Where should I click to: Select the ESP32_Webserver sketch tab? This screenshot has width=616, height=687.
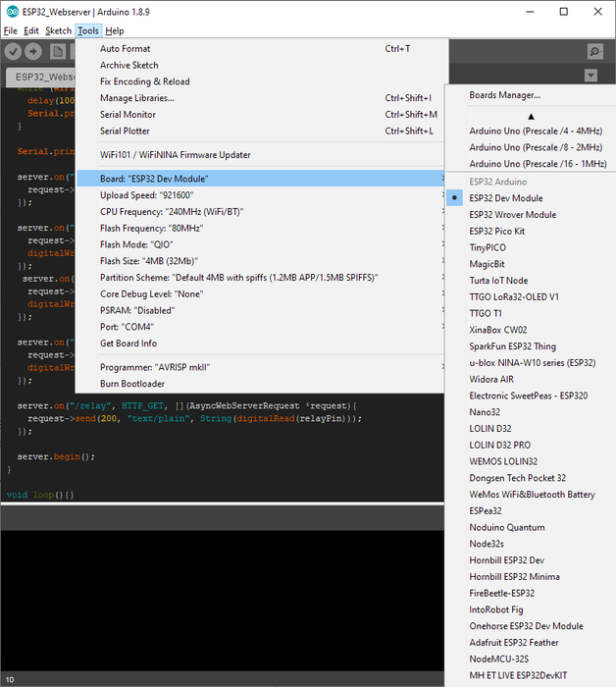(x=41, y=78)
